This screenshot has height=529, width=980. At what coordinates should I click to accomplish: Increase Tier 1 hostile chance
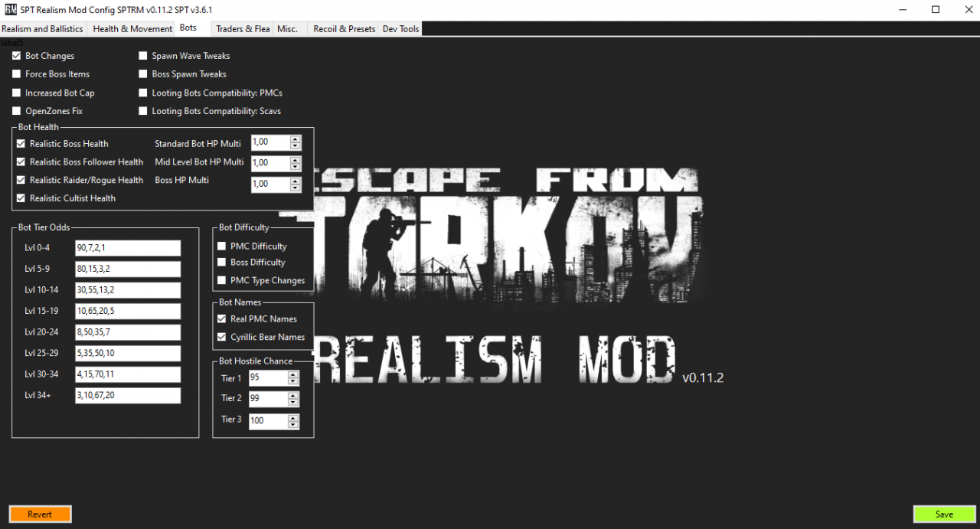pos(293,375)
